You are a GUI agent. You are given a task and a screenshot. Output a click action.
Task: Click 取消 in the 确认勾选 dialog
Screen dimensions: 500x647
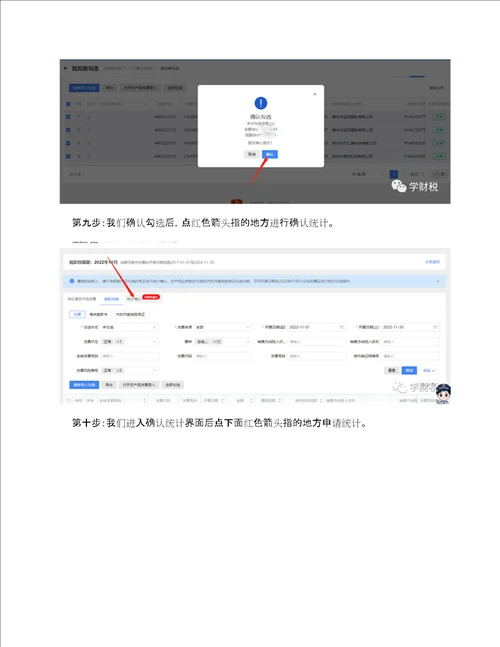tap(252, 154)
